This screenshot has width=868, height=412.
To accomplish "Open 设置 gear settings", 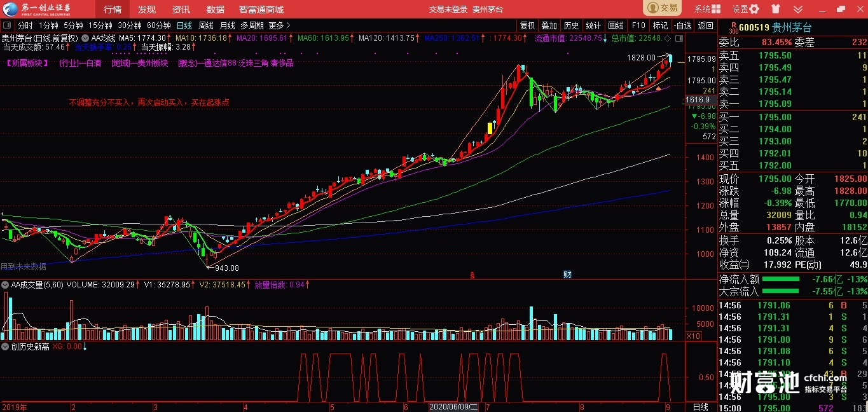I will click(746, 9).
